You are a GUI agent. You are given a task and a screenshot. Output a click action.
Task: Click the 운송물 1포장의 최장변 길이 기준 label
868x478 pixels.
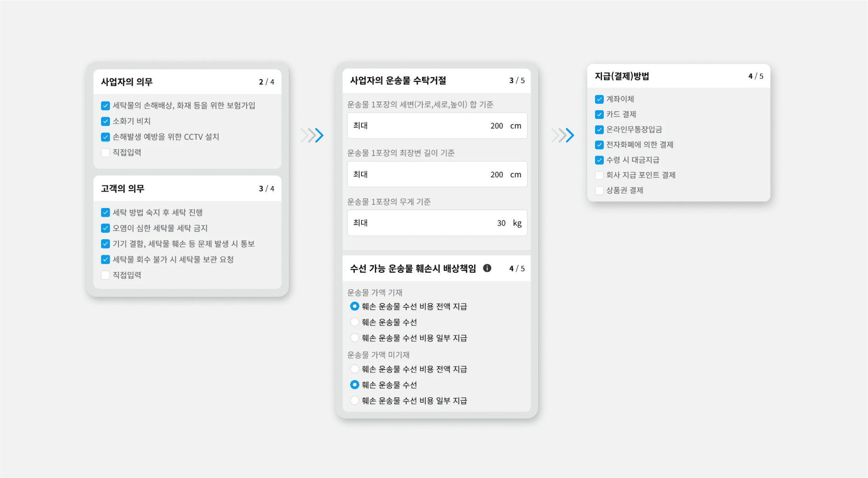[401, 153]
